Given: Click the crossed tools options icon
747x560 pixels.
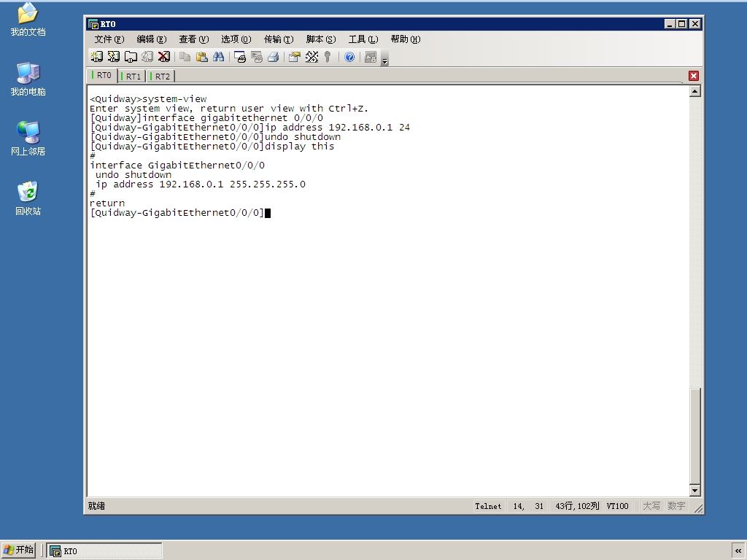Looking at the screenshot, I should (x=311, y=57).
